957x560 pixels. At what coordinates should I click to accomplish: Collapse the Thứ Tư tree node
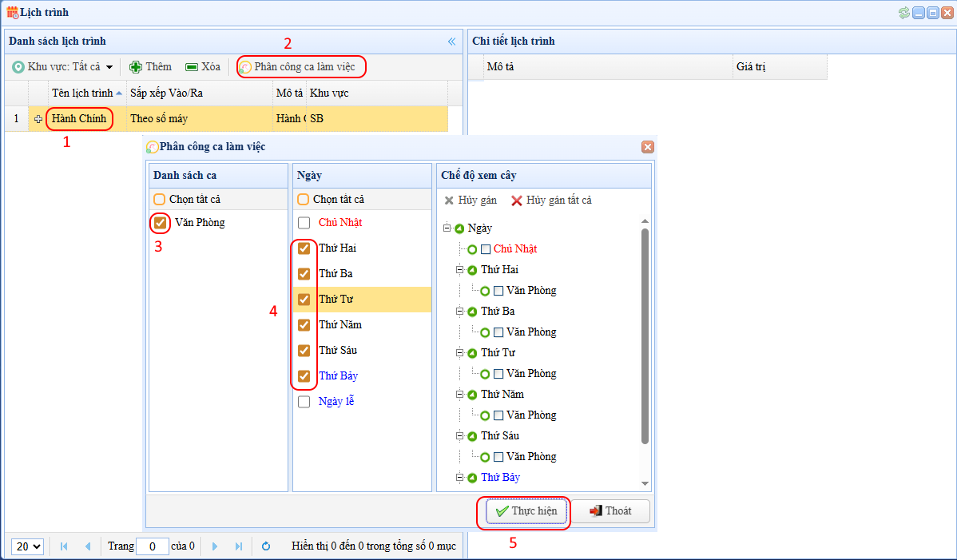(460, 352)
